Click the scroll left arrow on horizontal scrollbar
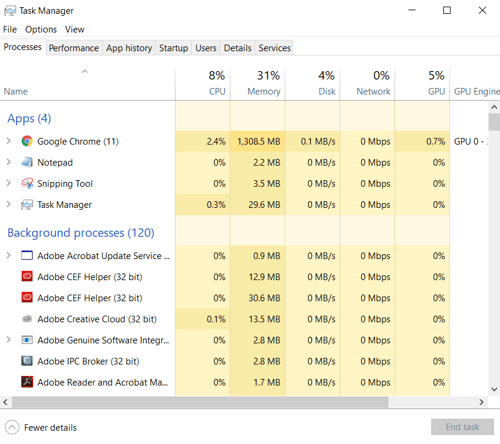 [x=5, y=402]
